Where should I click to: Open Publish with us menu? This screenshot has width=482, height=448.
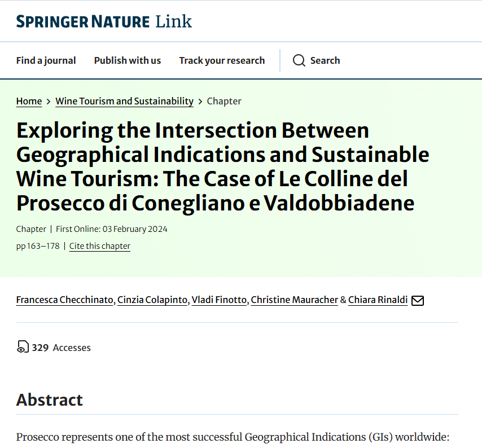pyautogui.click(x=127, y=60)
